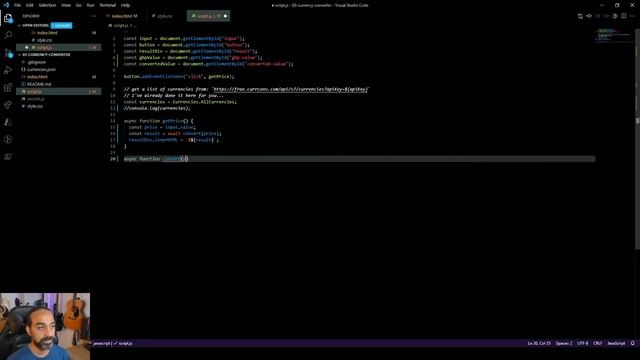Open the free.currconv.com URL in comment

291,89
